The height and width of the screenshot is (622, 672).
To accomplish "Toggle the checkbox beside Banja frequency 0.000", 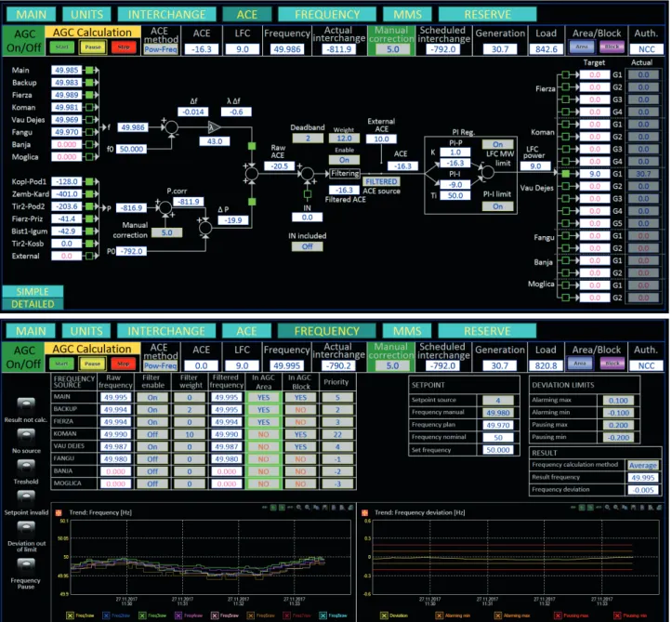I will [x=89, y=144].
